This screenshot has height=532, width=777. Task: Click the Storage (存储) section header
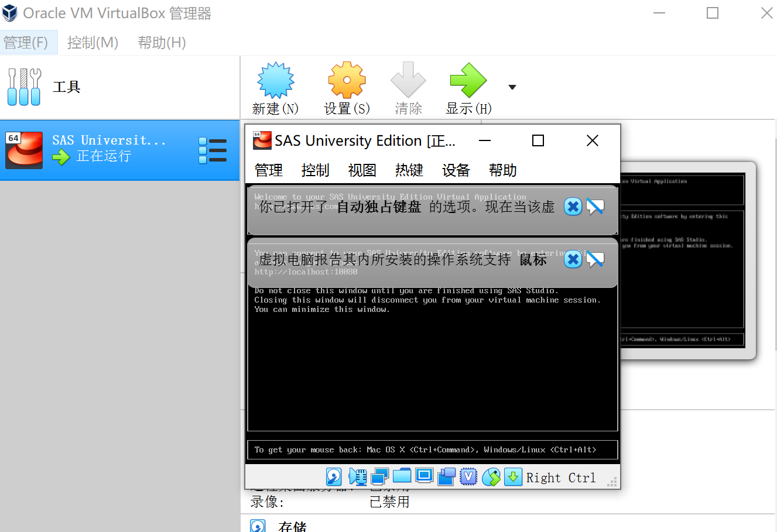click(x=293, y=526)
